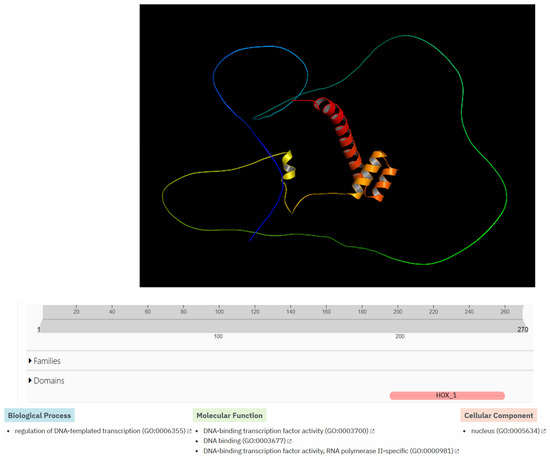The width and height of the screenshot is (550, 458).
Task: Open external link icon beside GO:0006355
Action: pyautogui.click(x=189, y=431)
